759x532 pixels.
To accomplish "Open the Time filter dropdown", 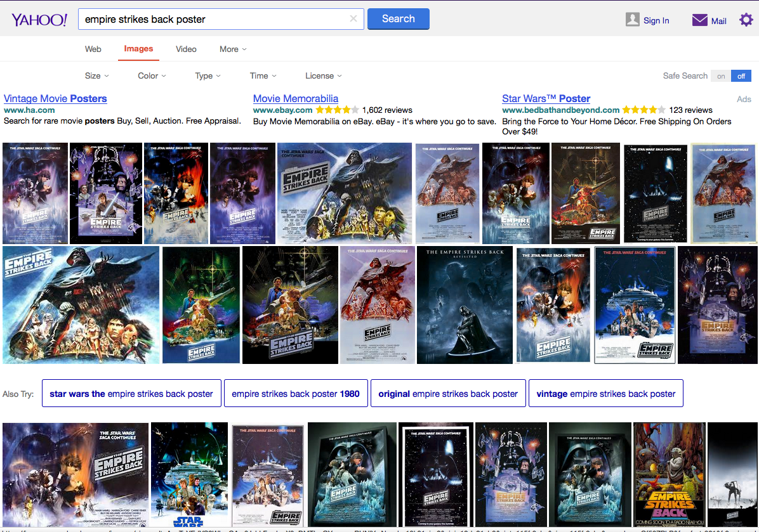I will 263,75.
